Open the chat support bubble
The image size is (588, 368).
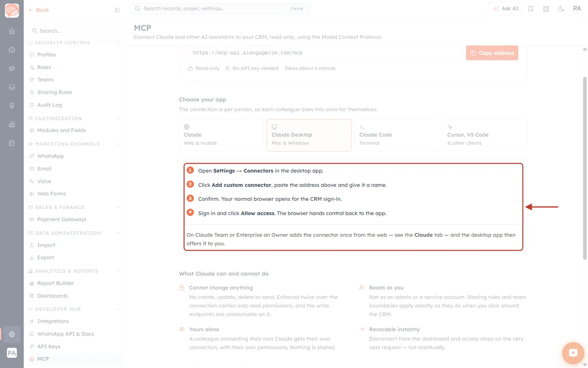pyautogui.click(x=573, y=353)
